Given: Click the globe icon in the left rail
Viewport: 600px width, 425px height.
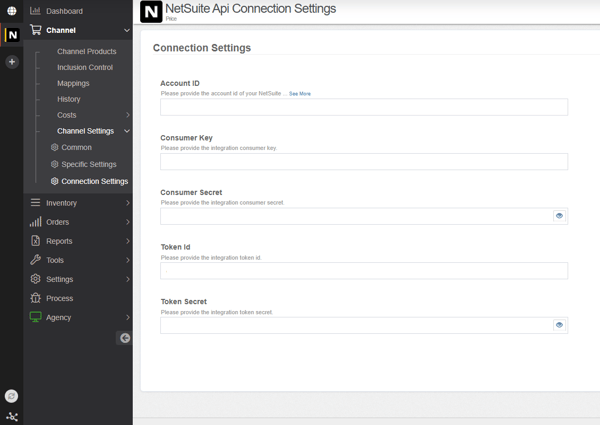Looking at the screenshot, I should pos(12,11).
